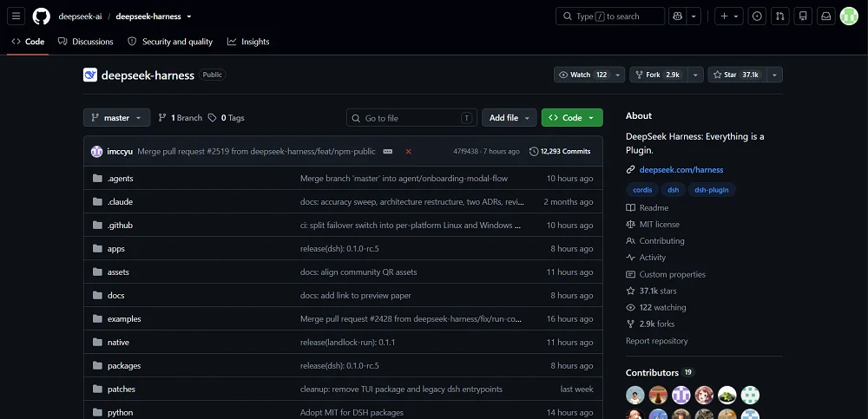Screen dimensions: 868x419
Task: Select the dsh topic tag
Action: pyautogui.click(x=674, y=190)
